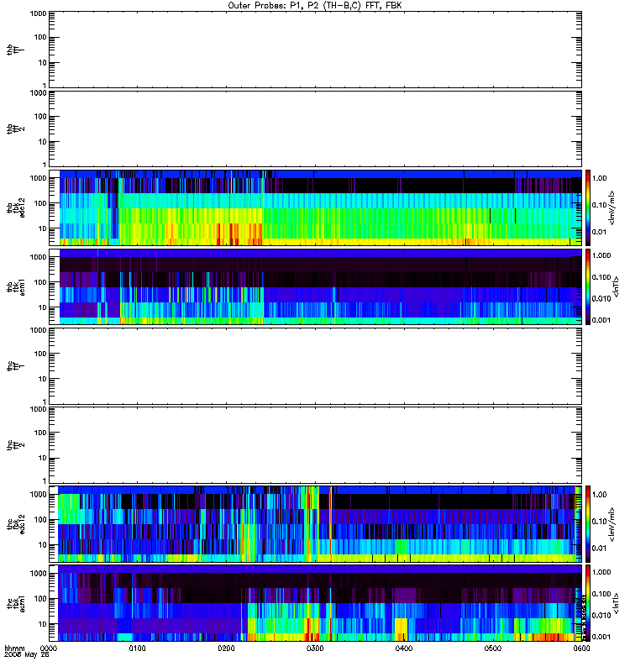This screenshot has width=630, height=672.
Task: Click the 0.10 value on thb edc12 color bar
Action: [599, 205]
